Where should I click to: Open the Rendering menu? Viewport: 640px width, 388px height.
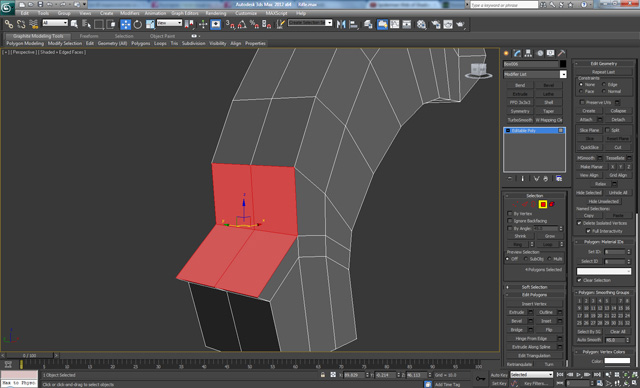[216, 13]
